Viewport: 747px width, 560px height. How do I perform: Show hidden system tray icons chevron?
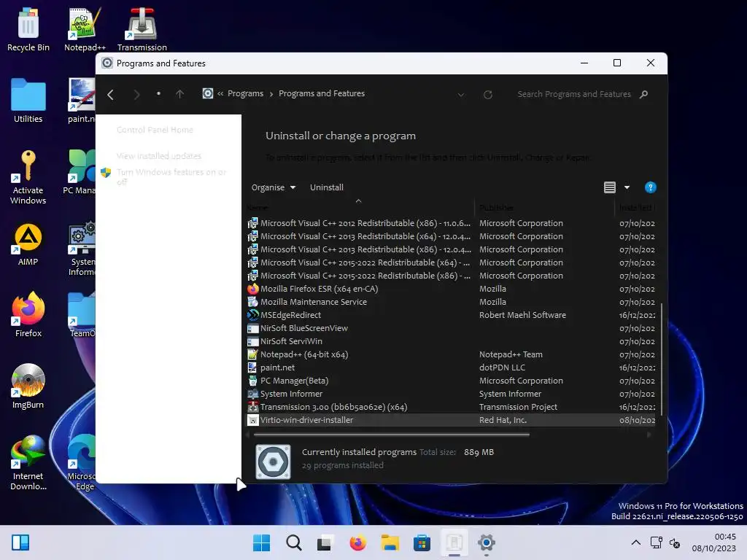[x=635, y=542]
